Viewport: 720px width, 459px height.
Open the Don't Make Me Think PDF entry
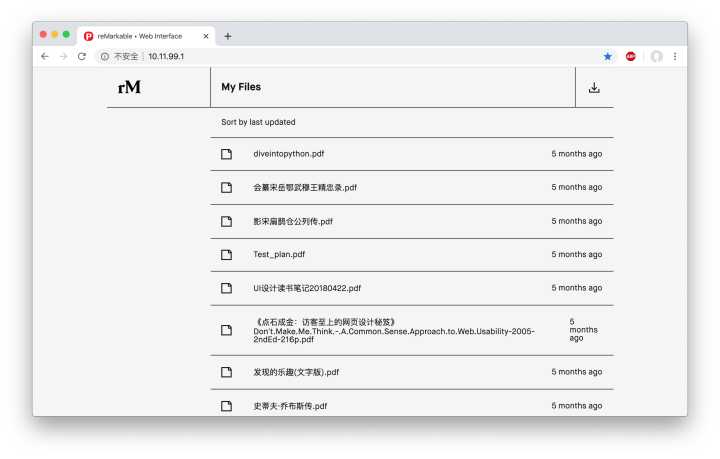(x=394, y=331)
